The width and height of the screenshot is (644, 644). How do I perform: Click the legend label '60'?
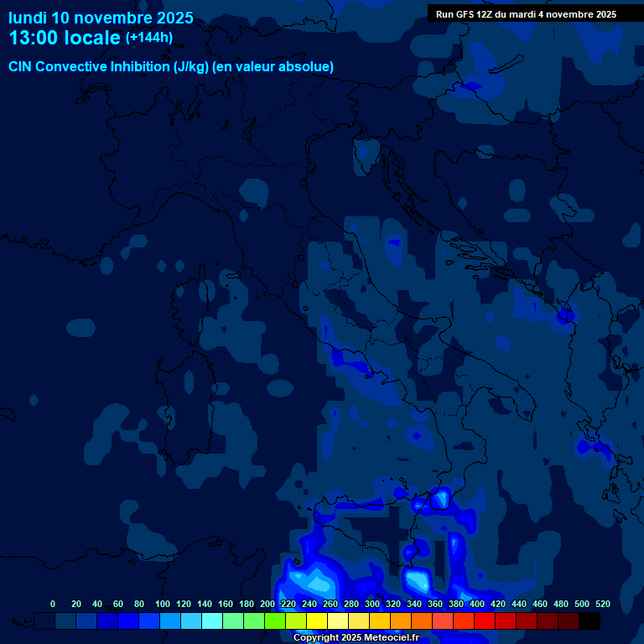tap(118, 604)
